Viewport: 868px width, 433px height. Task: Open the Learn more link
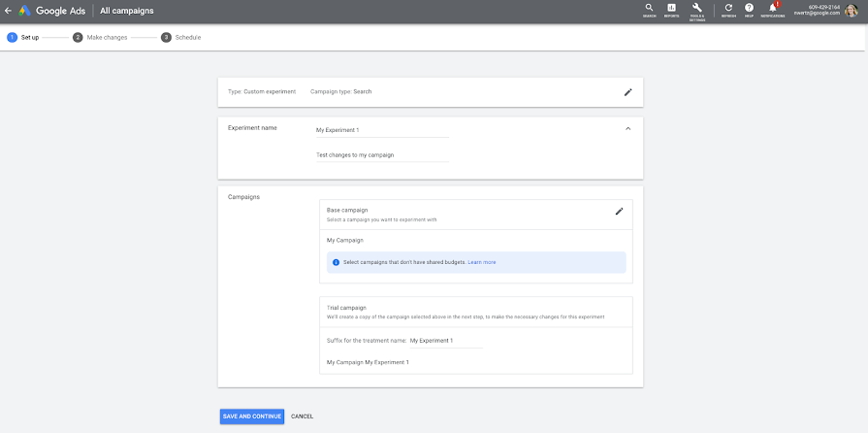[x=482, y=262]
